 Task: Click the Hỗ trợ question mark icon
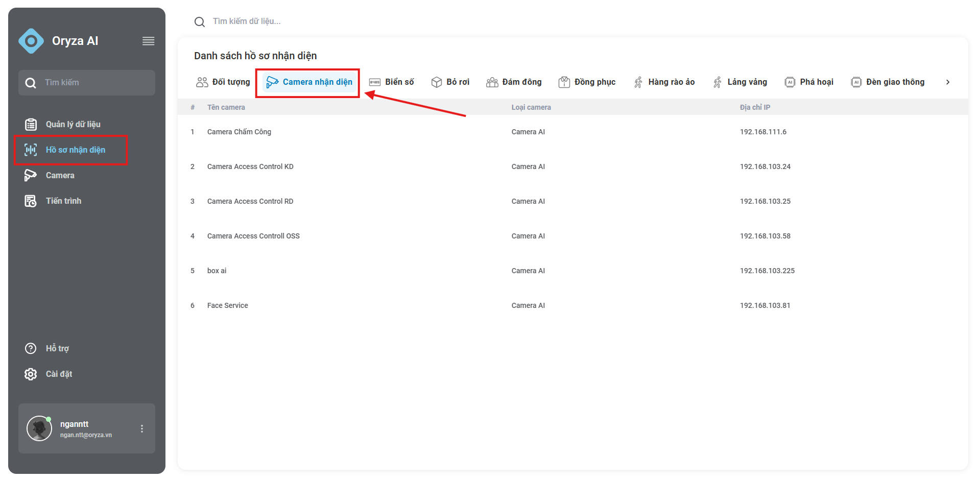point(31,348)
